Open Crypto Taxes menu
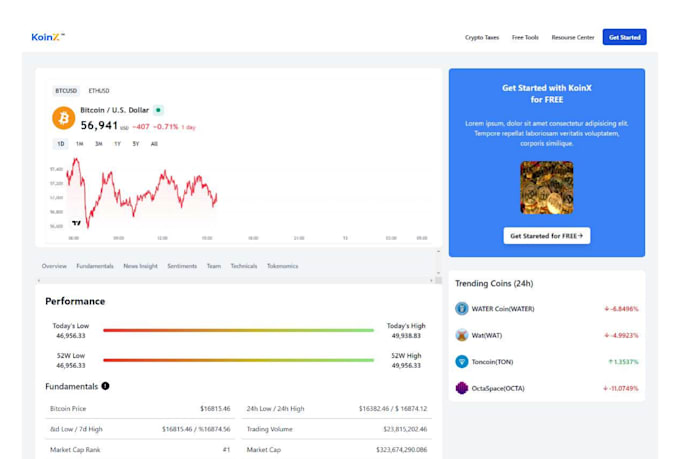The height and width of the screenshot is (459, 680). click(482, 37)
